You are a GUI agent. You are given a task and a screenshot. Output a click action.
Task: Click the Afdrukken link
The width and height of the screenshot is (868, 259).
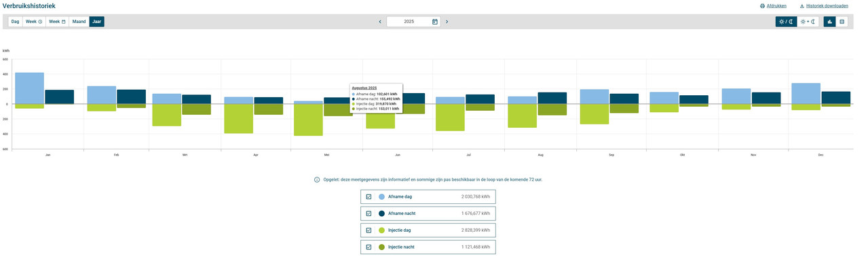776,5
